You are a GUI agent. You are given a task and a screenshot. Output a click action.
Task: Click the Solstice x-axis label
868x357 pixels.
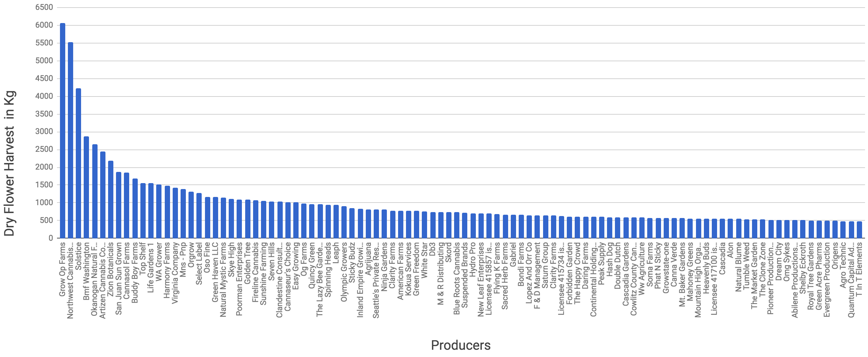click(78, 256)
